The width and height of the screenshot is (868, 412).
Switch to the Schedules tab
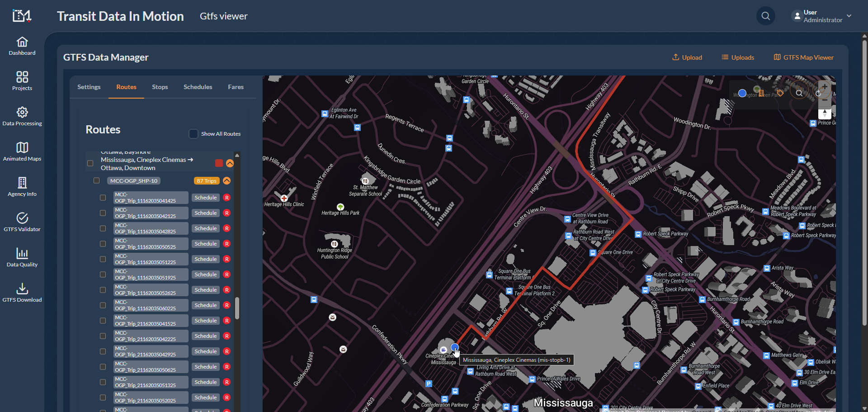(x=198, y=87)
